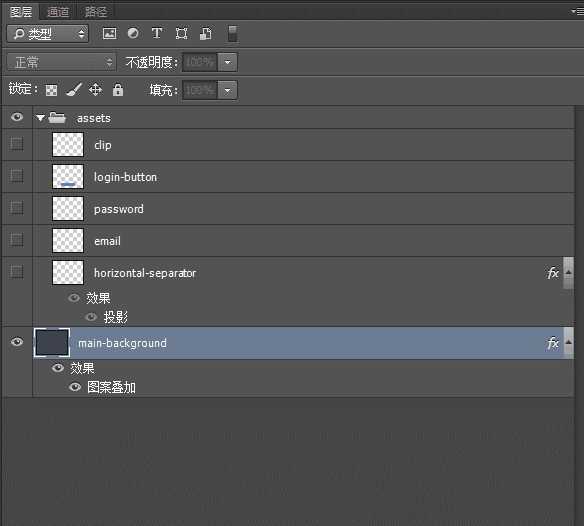Filter layers by pixel layer icon

(x=109, y=34)
